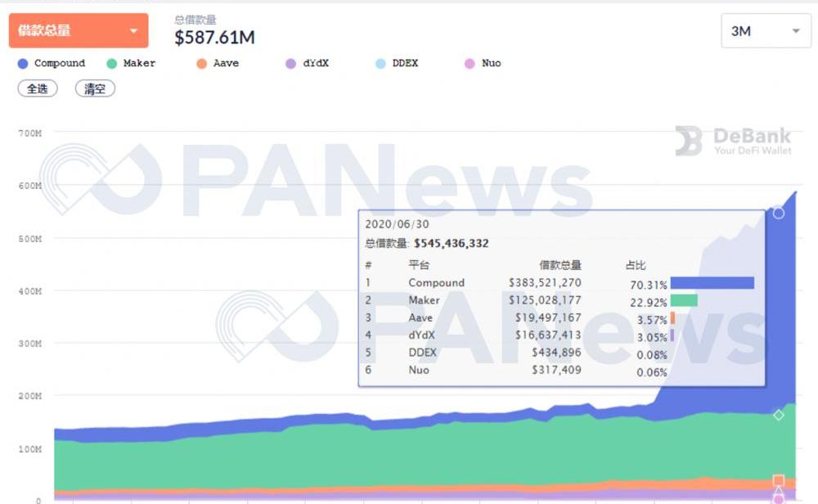Click the Compound blue legend dot
The image size is (818, 504).
click(x=23, y=63)
